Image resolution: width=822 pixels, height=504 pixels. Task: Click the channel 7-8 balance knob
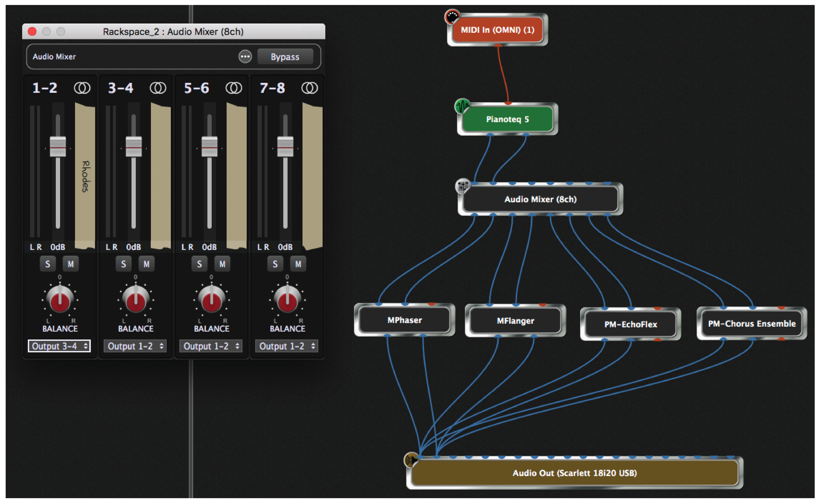click(x=287, y=299)
